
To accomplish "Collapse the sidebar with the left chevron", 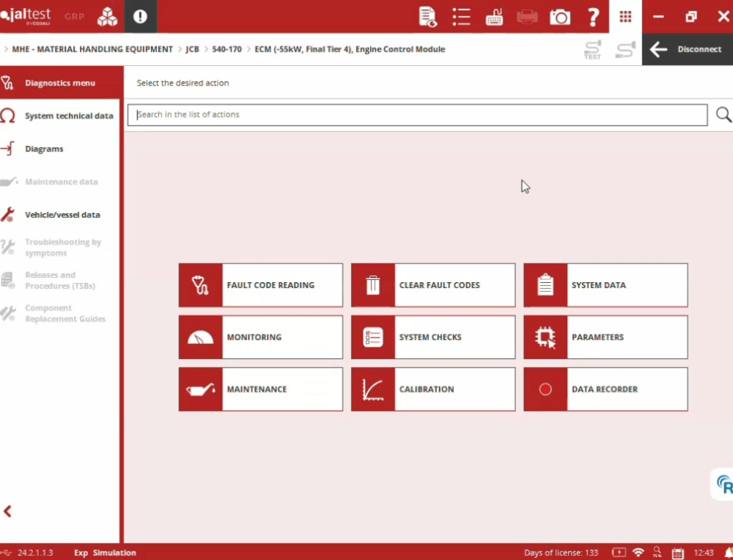I will [8, 512].
